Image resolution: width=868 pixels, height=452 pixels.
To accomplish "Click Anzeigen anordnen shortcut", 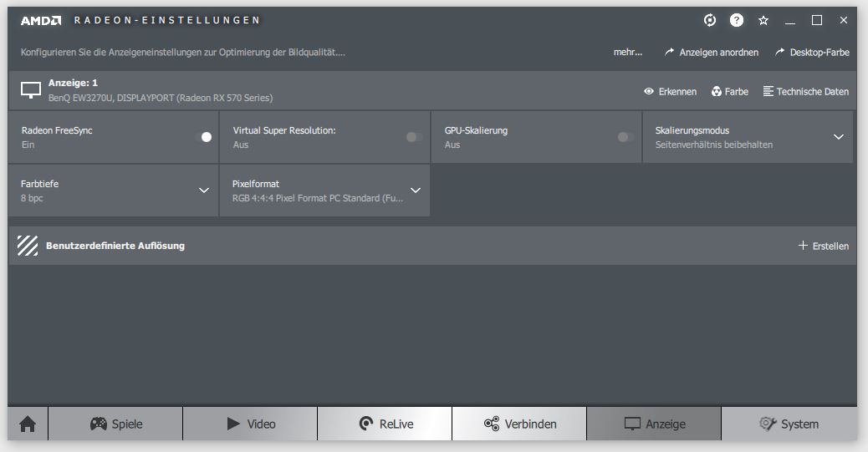I will click(x=712, y=52).
